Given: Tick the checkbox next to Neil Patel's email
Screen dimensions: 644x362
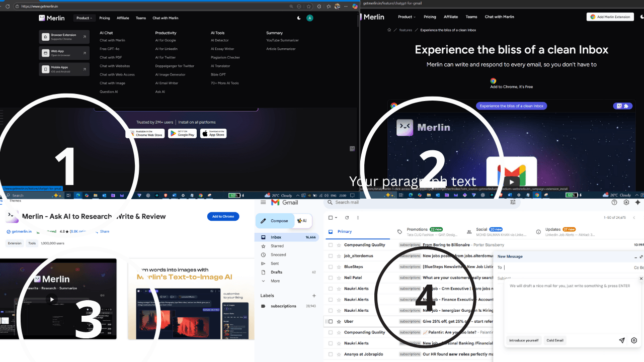Looking at the screenshot, I should 331,277.
